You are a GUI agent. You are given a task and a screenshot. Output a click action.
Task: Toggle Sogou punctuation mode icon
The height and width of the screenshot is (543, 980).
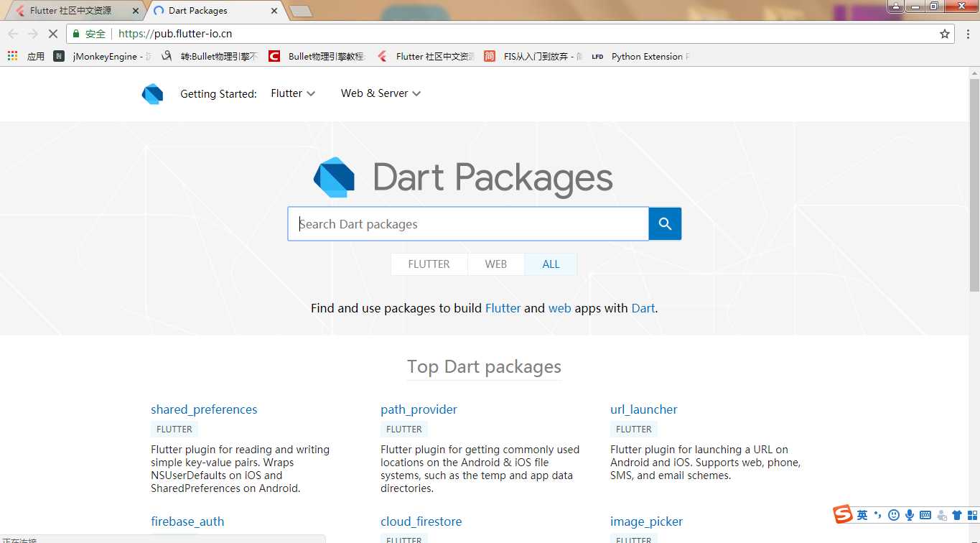[877, 515]
